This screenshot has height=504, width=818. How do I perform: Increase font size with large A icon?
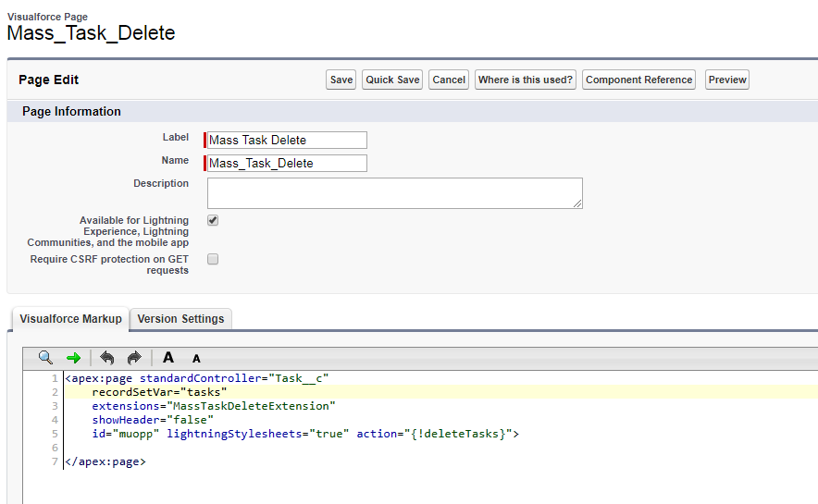(x=168, y=358)
